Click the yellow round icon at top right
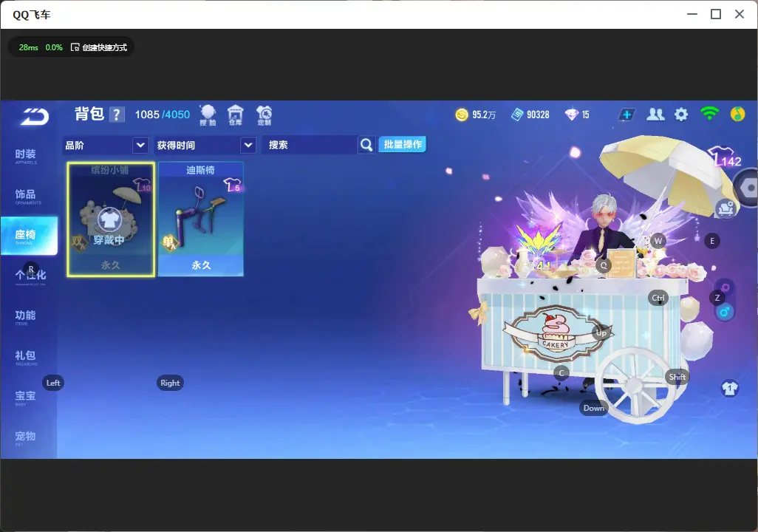Image resolution: width=758 pixels, height=532 pixels. [737, 114]
